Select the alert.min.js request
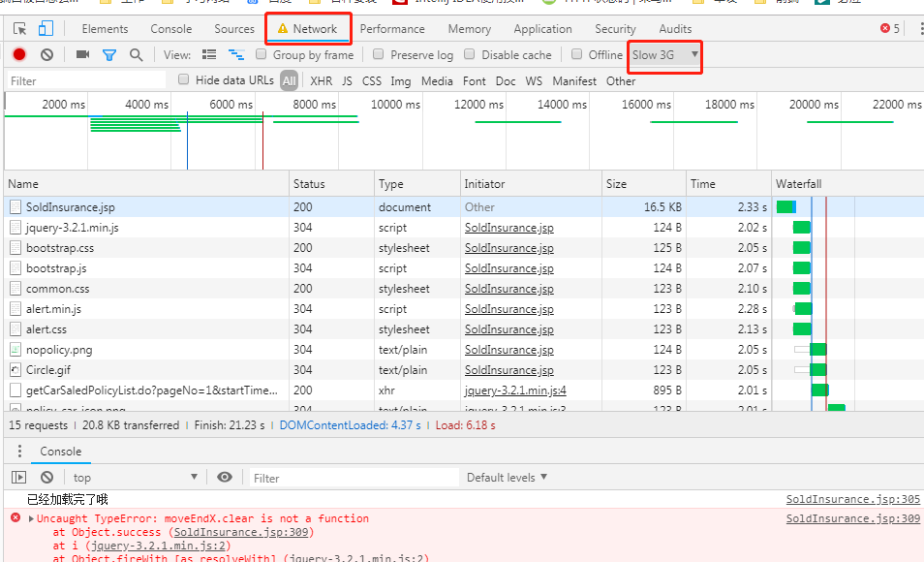Viewport: 924px width, 562px height. click(x=462, y=308)
